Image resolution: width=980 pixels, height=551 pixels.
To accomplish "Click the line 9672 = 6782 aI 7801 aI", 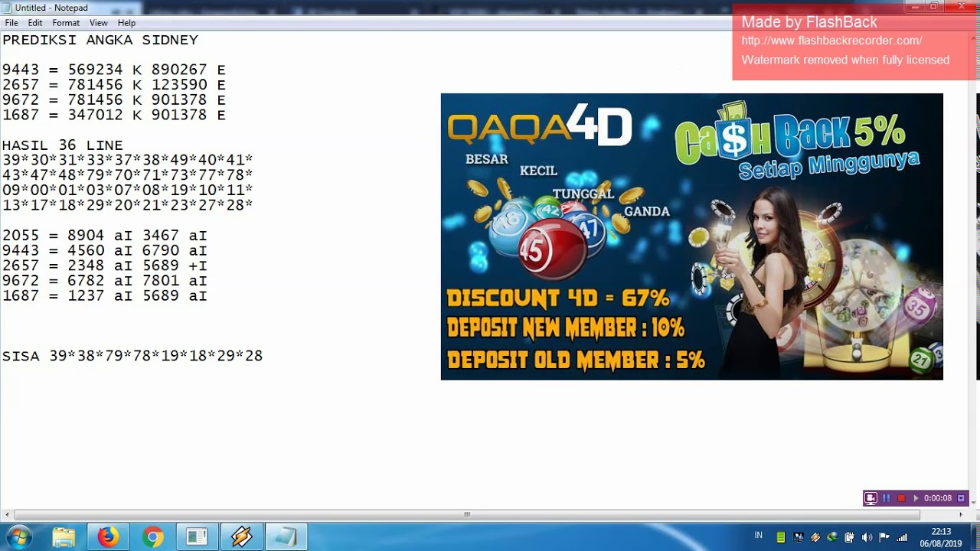I will [105, 280].
